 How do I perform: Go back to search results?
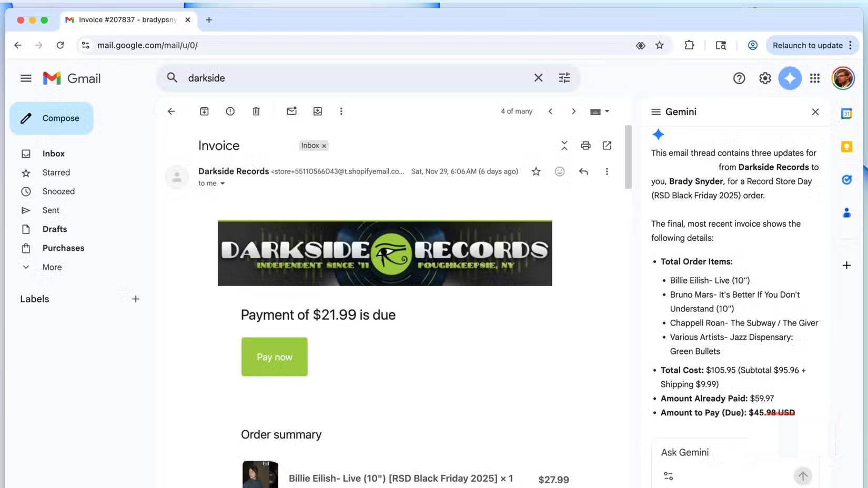tap(171, 111)
